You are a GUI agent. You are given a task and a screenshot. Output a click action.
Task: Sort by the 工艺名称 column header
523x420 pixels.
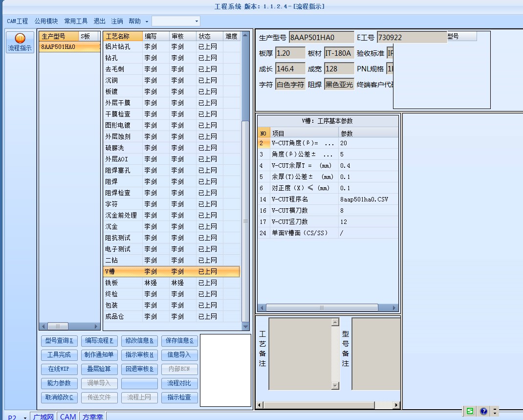point(123,36)
